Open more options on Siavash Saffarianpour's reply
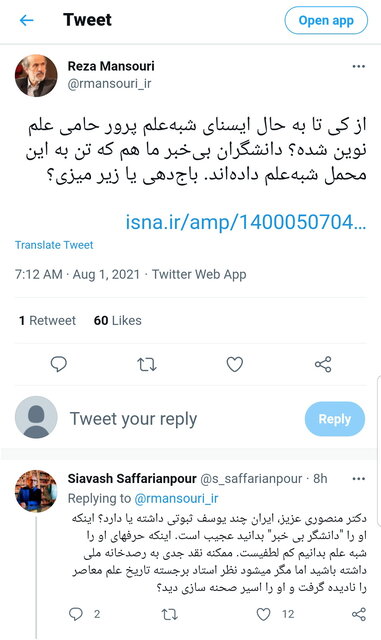Screen dimensions: 381x640 pyautogui.click(x=358, y=479)
